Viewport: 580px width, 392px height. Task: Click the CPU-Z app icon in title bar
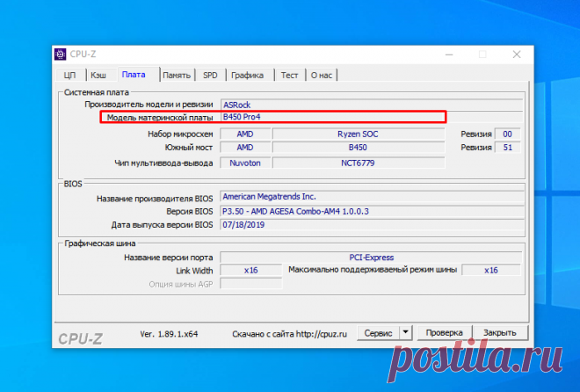tap(61, 54)
